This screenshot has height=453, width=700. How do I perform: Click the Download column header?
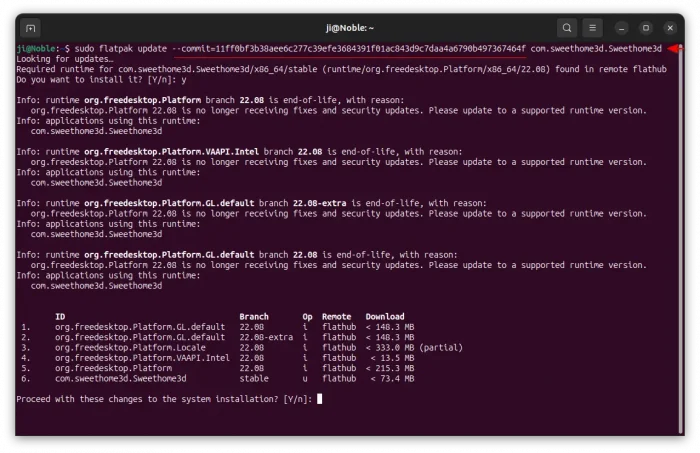click(x=385, y=316)
